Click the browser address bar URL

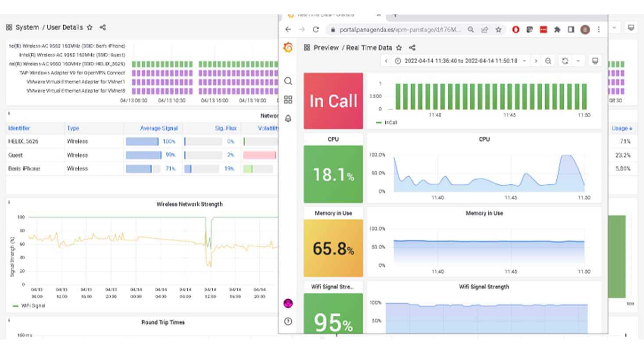pyautogui.click(x=399, y=29)
